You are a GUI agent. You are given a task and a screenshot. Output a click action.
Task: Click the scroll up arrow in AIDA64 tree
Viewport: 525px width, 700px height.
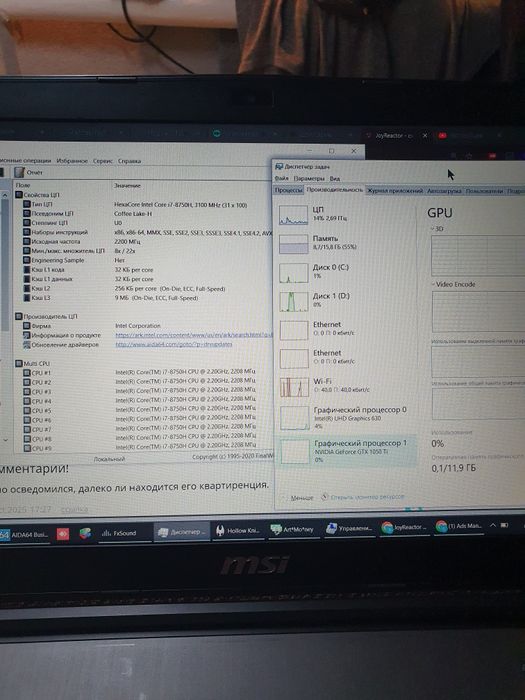(5, 195)
